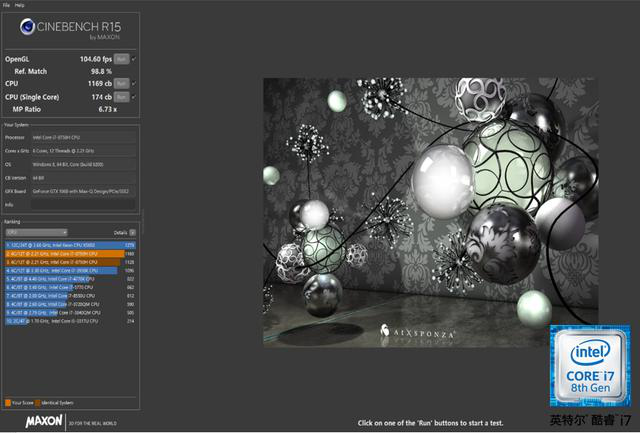
Task: Select the i7-8750H row scoring 1128
Action: pos(70,262)
